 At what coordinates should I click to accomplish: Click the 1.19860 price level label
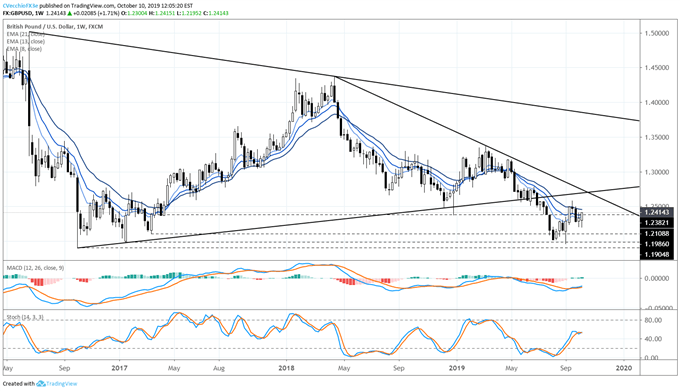(x=657, y=244)
